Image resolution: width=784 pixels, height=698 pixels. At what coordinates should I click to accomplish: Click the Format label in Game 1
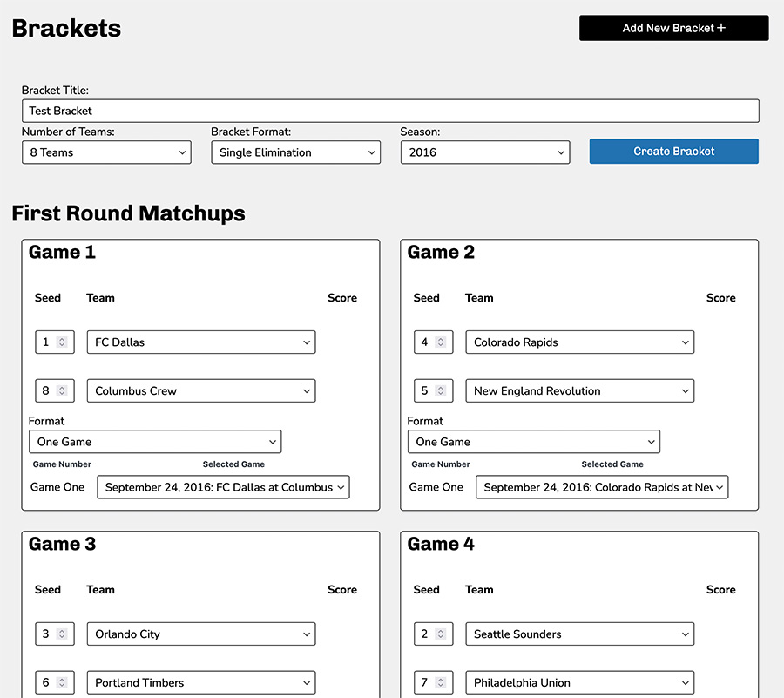pyautogui.click(x=46, y=421)
